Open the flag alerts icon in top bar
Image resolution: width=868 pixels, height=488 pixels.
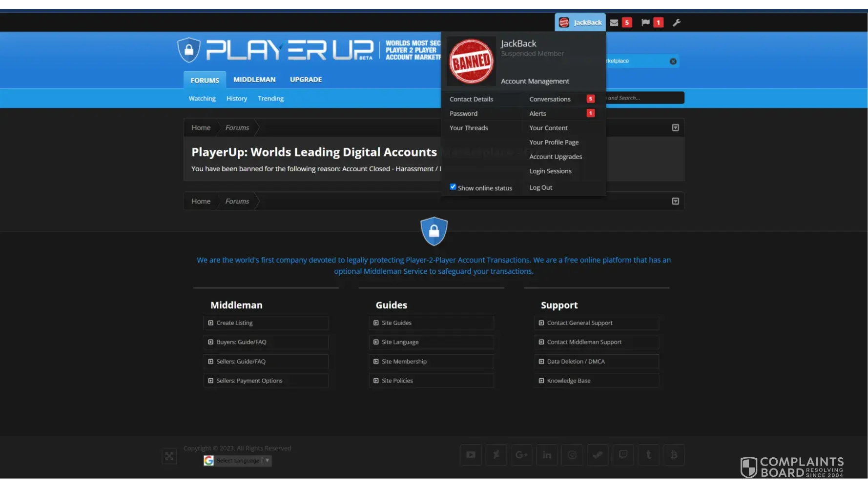645,22
